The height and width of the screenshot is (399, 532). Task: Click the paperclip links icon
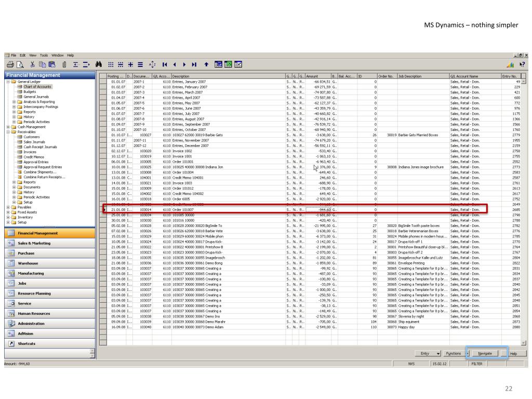(x=64, y=64)
